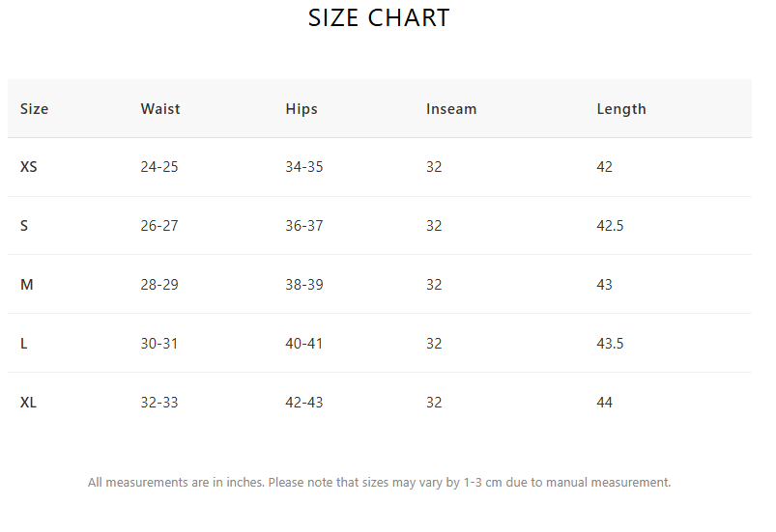The width and height of the screenshot is (776, 532).
Task: Click the XL size row label
Action: point(28,402)
